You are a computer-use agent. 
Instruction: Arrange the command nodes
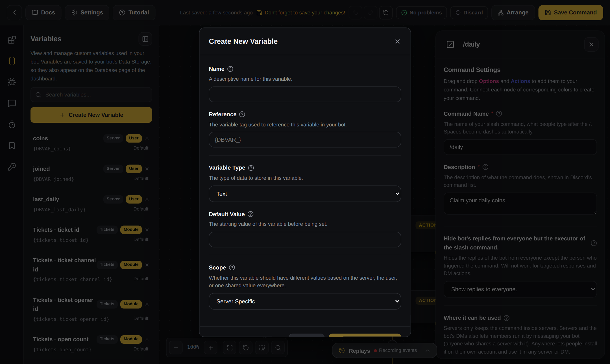pos(513,13)
